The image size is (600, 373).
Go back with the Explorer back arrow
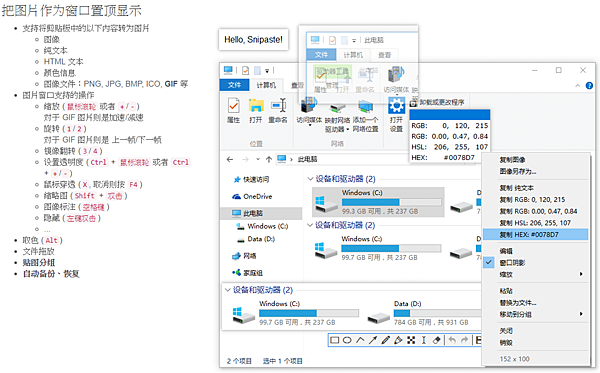point(230,159)
